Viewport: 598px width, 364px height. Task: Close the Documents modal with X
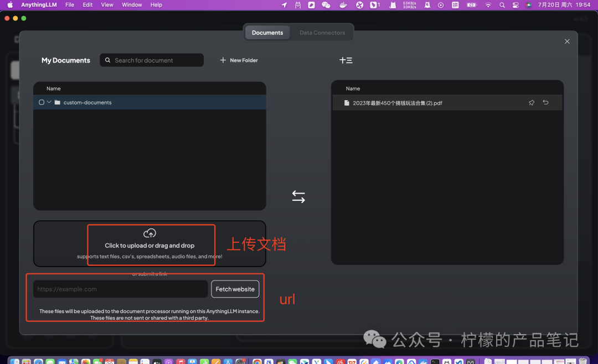point(567,41)
